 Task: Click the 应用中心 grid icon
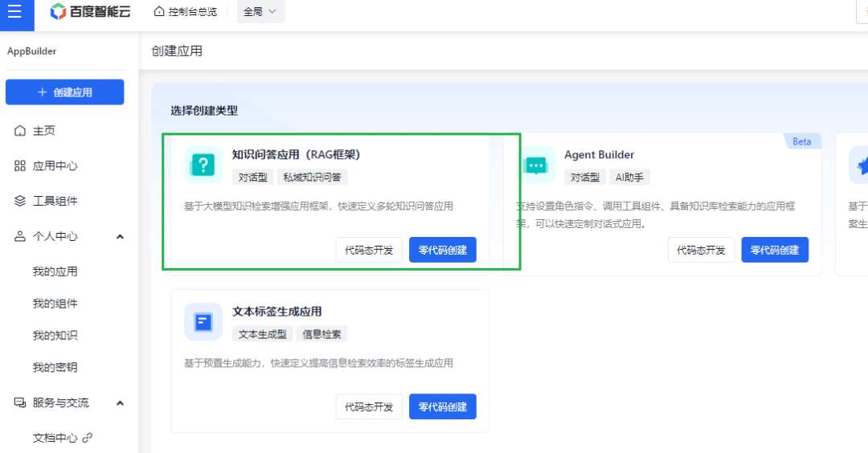tap(20, 165)
